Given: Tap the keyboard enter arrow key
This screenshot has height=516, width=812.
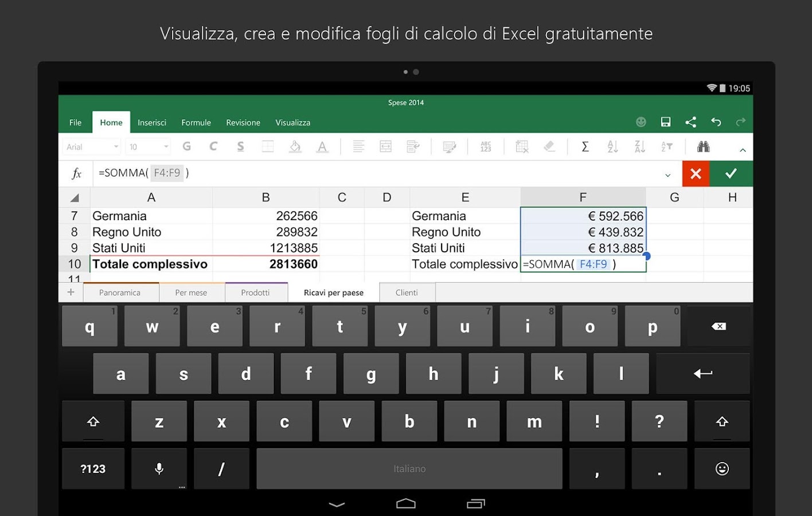Looking at the screenshot, I should point(703,374).
